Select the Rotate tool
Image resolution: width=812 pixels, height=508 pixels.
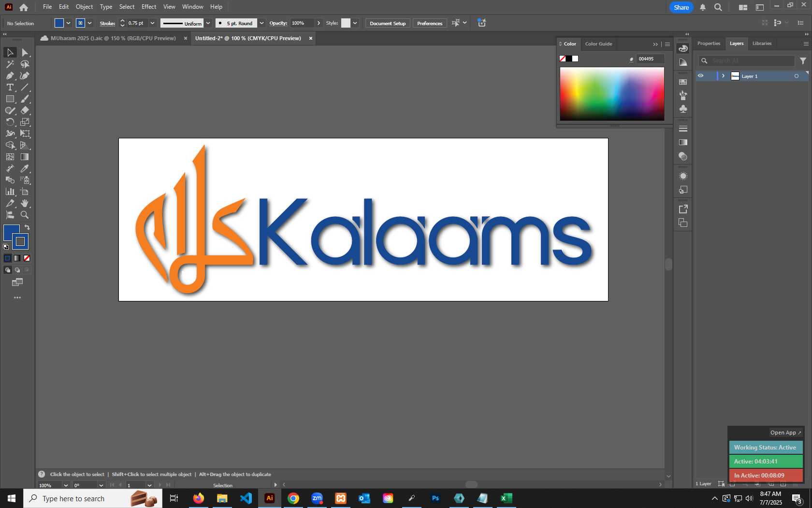[x=10, y=122]
